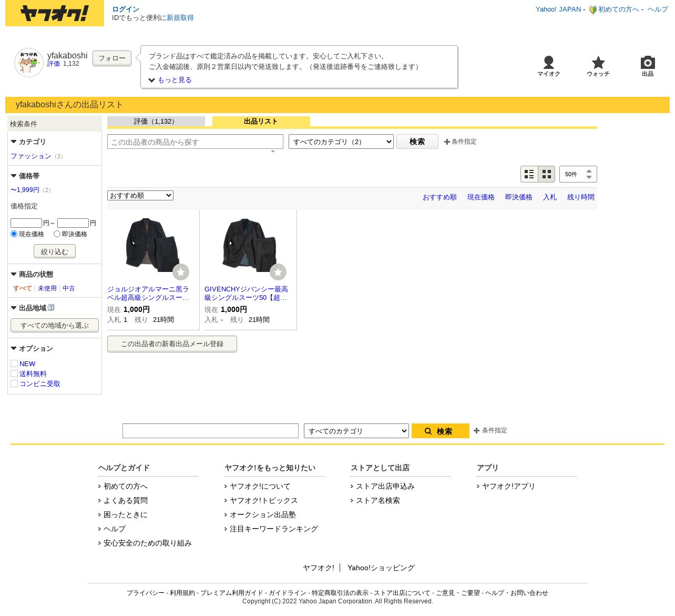Collapse the 価格帯 filter section
The height and width of the screenshot is (616, 675).
pyautogui.click(x=14, y=176)
